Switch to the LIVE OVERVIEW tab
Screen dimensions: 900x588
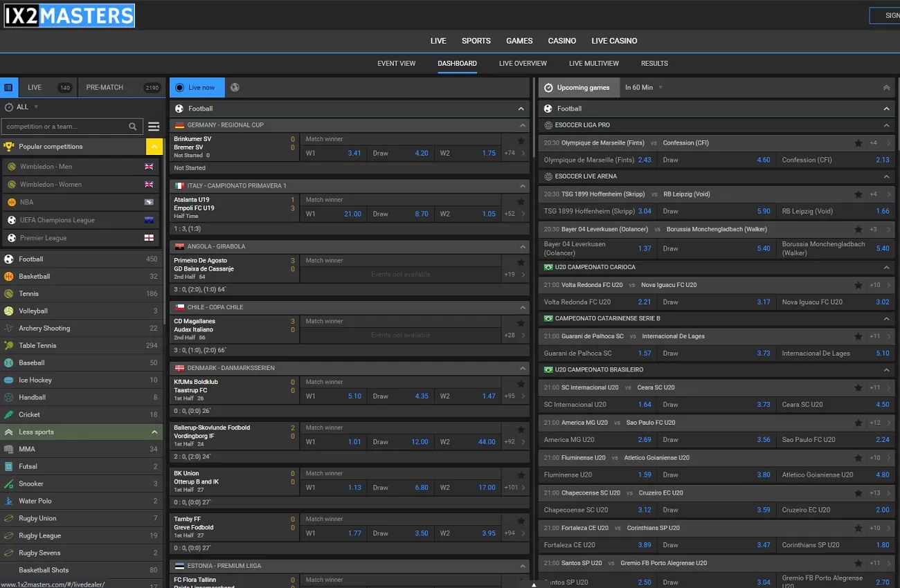coord(523,64)
